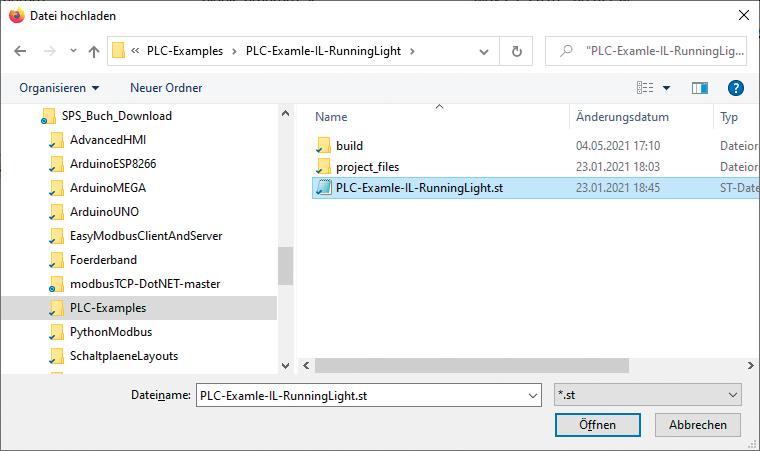Click the AdvancedHMI folder icon
This screenshot has width=760, height=451.
tap(56, 140)
